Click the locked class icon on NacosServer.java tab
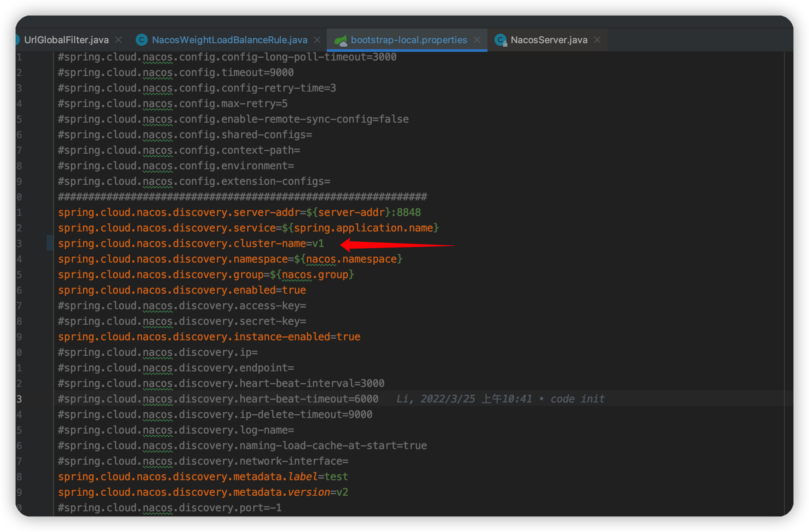The height and width of the screenshot is (532, 809). [x=500, y=40]
